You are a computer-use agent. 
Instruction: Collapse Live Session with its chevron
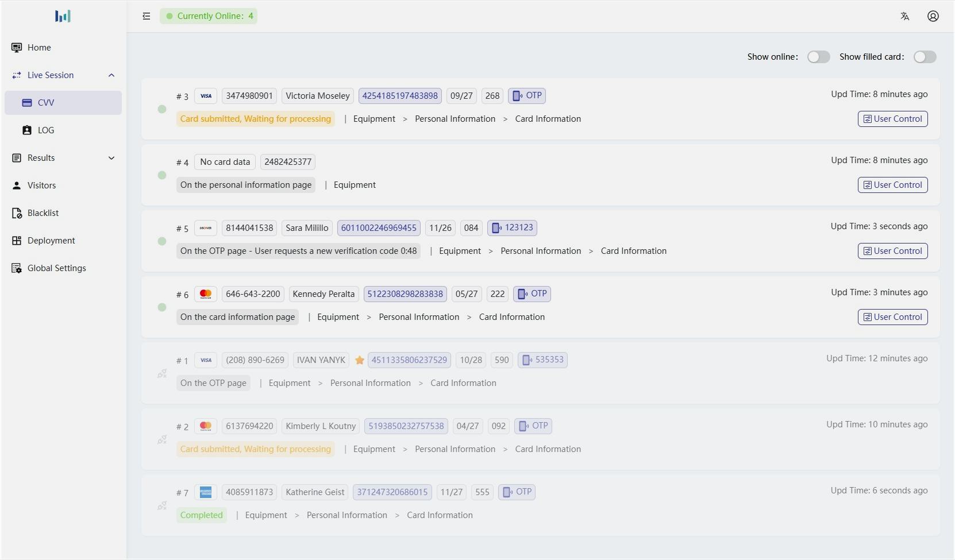point(111,75)
